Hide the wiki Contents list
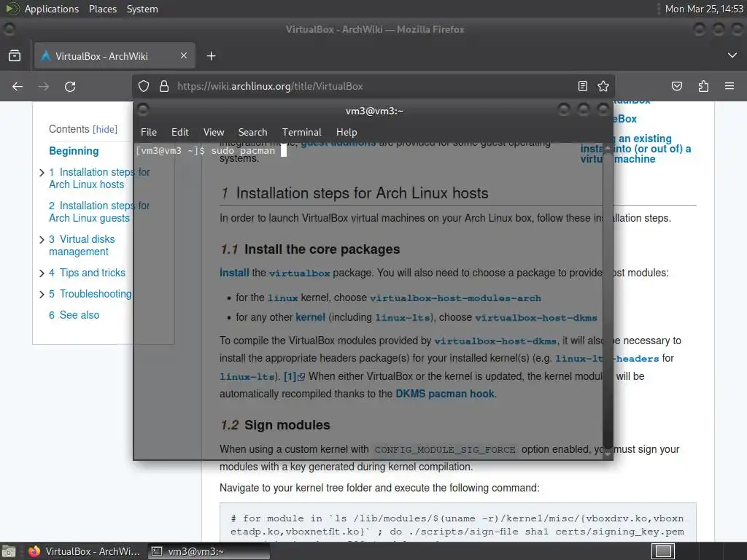 coord(105,129)
